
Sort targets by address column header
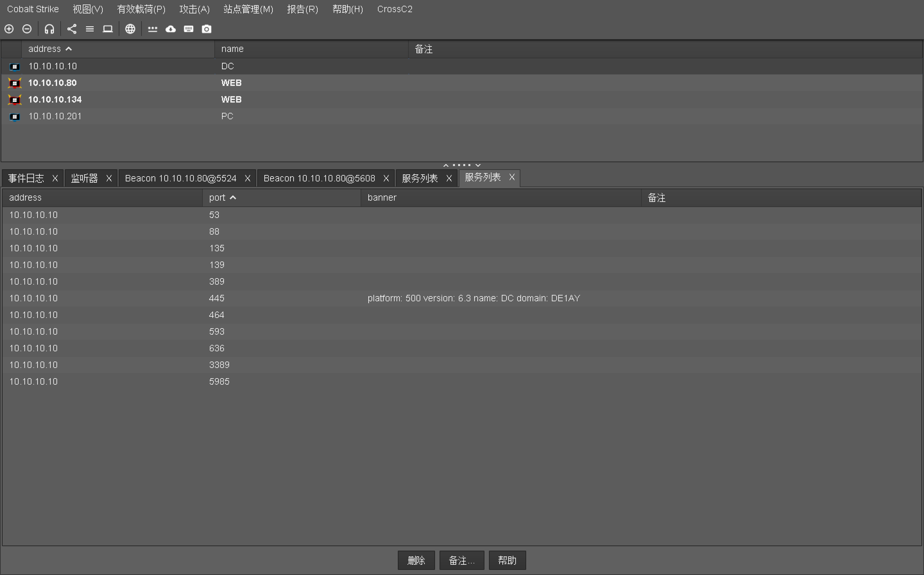[45, 49]
